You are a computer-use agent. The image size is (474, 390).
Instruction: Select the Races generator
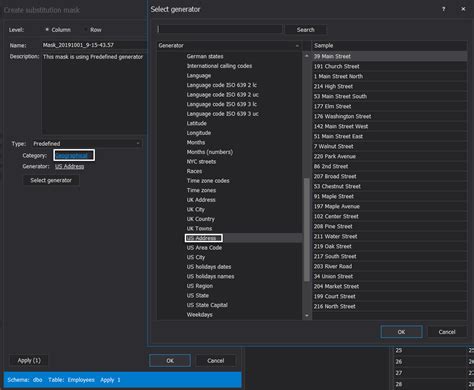[194, 171]
